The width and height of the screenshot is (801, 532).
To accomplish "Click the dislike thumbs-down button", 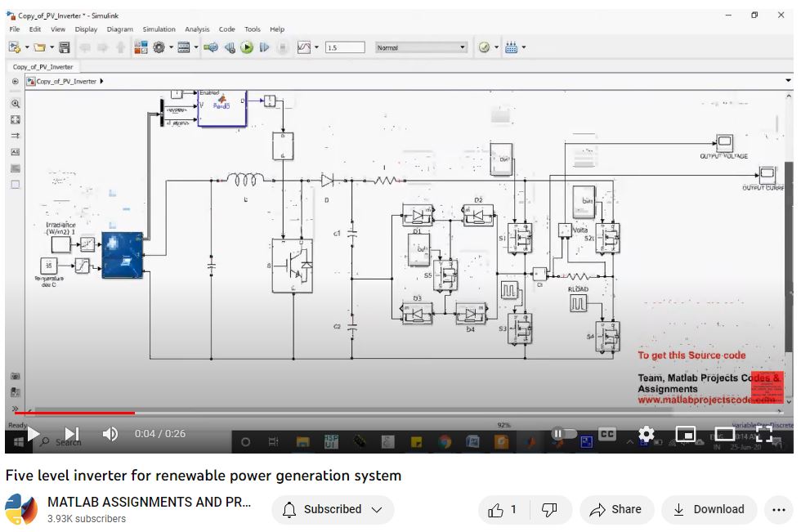I will [549, 510].
